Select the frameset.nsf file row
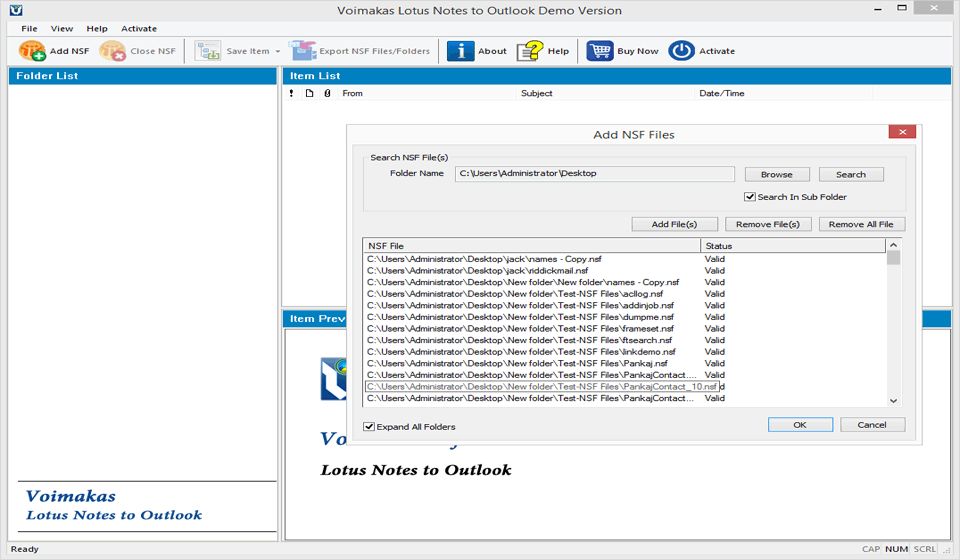Image resolution: width=960 pixels, height=560 pixels. [624, 329]
